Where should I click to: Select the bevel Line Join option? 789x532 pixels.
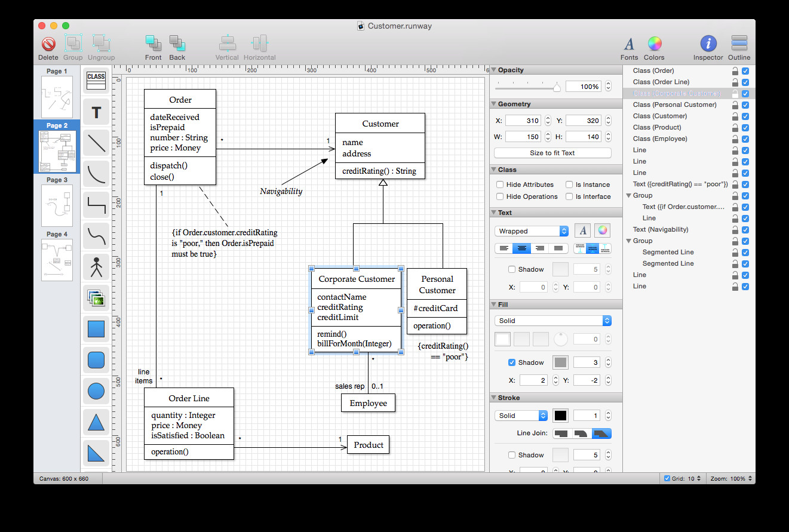601,433
